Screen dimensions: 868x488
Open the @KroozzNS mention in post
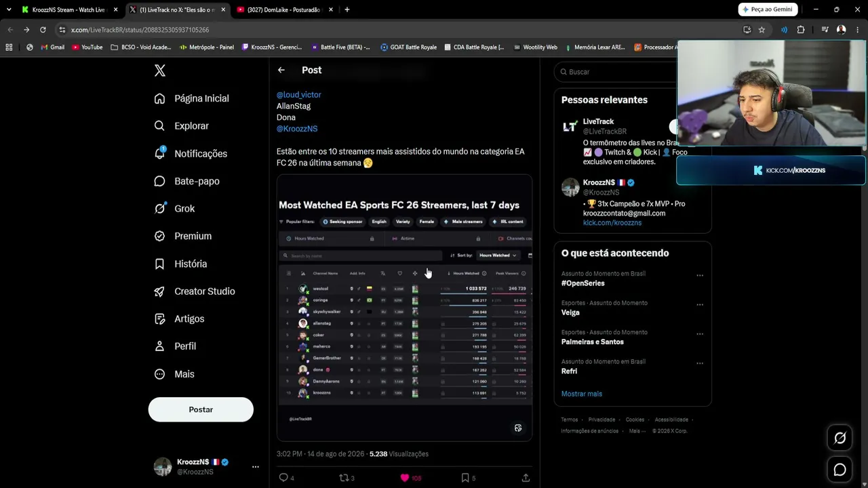[x=297, y=129]
